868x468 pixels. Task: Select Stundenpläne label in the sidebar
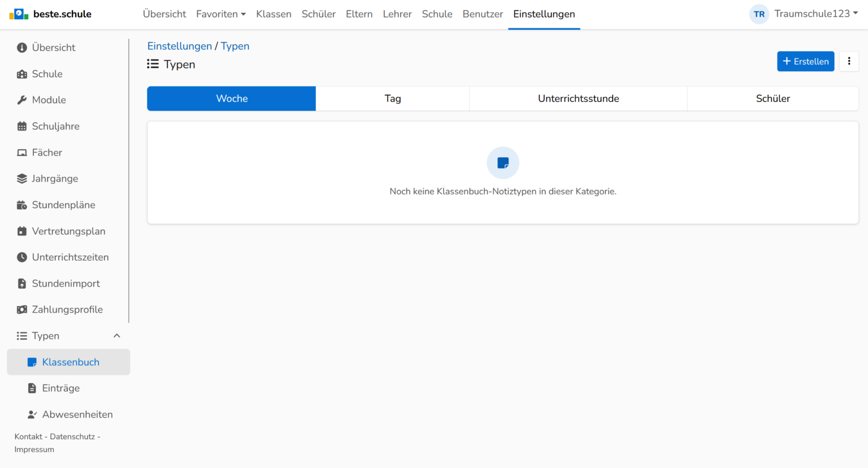[x=64, y=205]
